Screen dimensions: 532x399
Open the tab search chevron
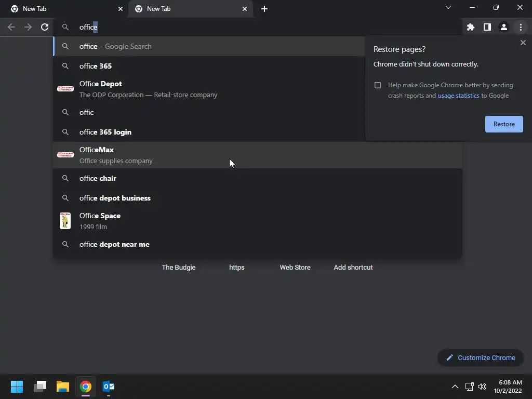pos(448,7)
